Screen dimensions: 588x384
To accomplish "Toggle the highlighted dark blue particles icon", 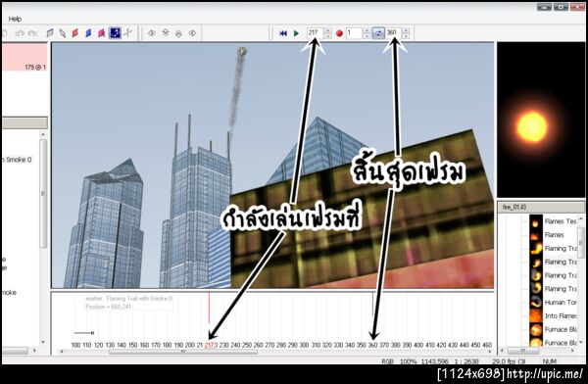I will (115, 33).
